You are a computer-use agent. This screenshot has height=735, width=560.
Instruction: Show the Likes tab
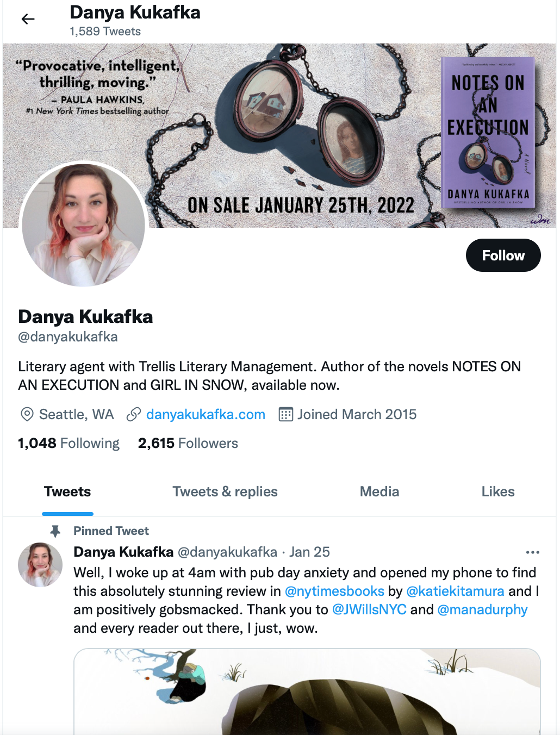coord(498,491)
